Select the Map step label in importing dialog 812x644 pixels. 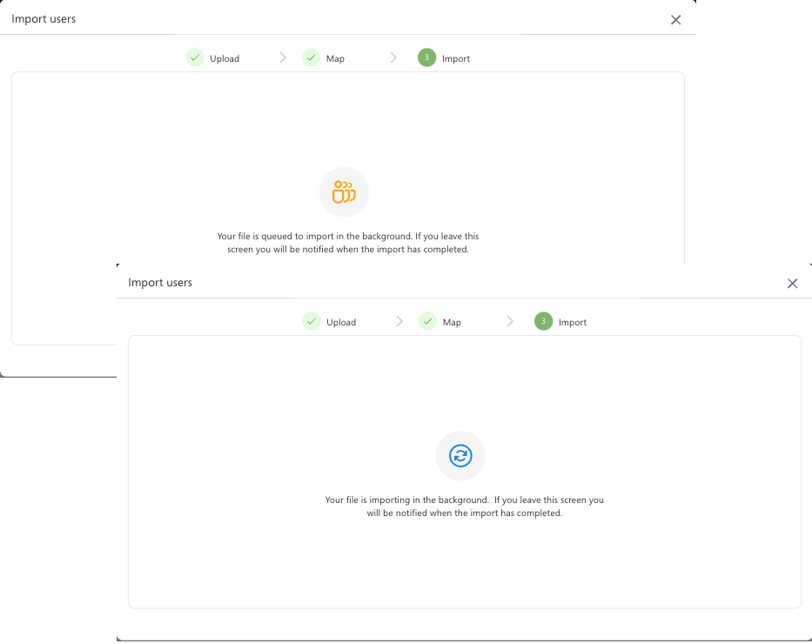click(452, 323)
